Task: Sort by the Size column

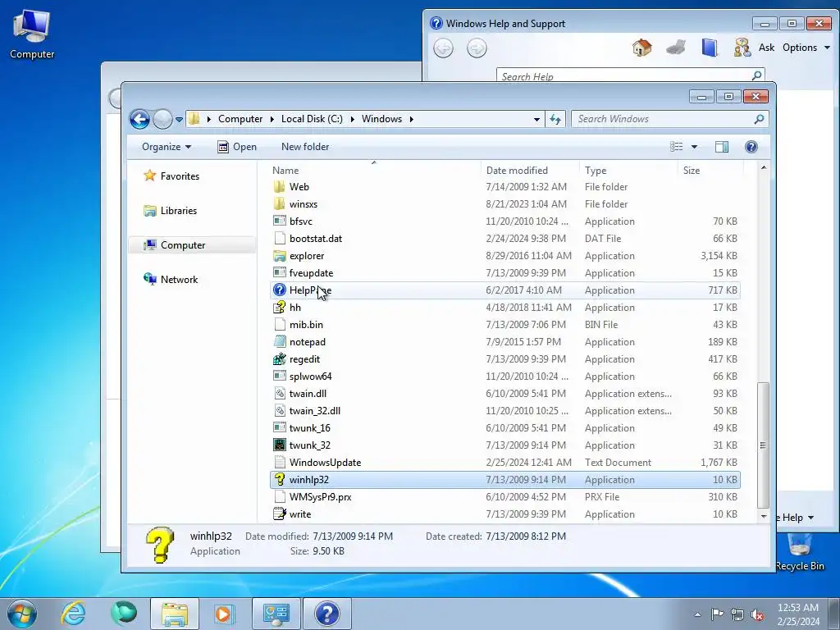Action: pos(692,171)
